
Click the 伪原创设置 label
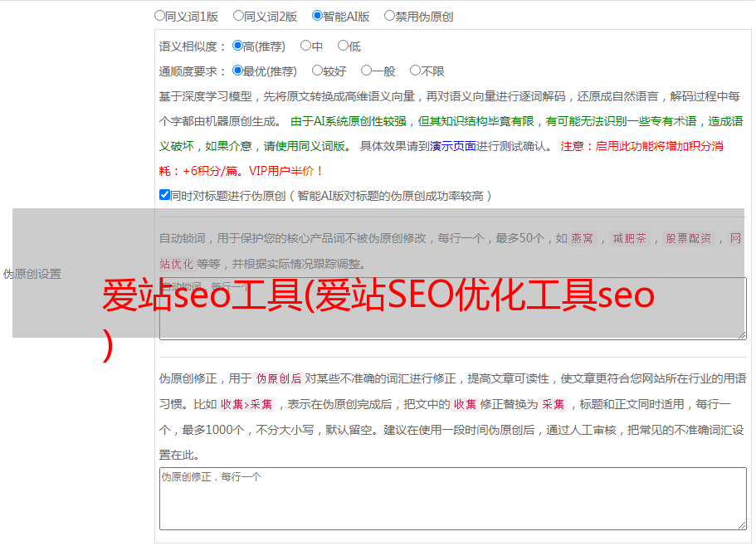click(x=32, y=274)
